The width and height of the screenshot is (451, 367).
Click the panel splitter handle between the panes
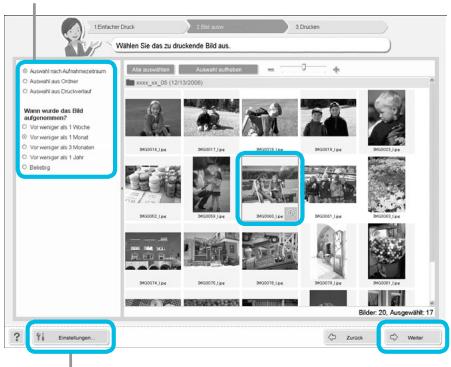(x=122, y=188)
